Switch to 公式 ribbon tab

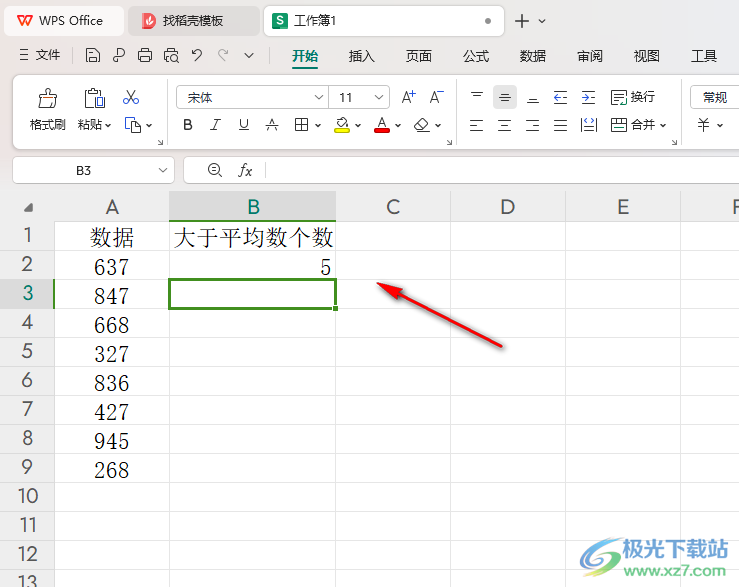[x=476, y=56]
